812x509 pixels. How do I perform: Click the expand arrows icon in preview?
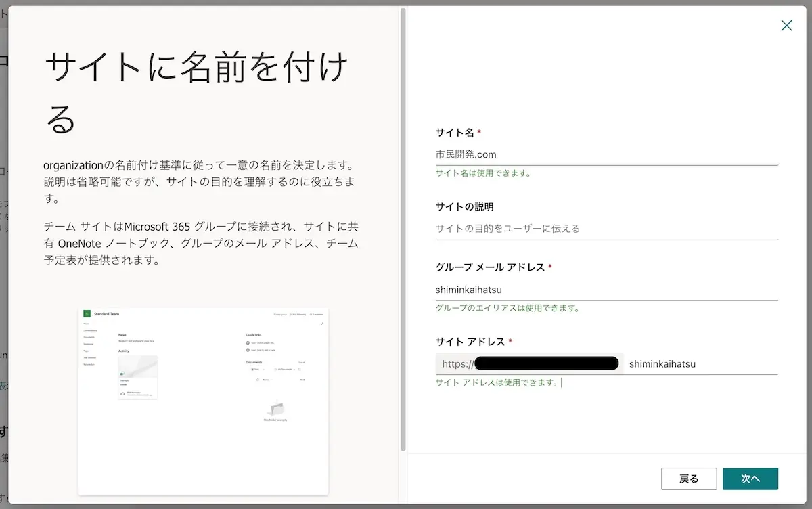[x=322, y=324]
